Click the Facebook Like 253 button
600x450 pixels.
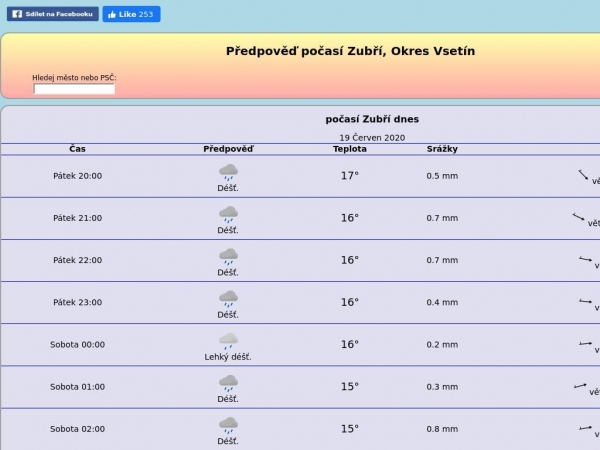(131, 14)
